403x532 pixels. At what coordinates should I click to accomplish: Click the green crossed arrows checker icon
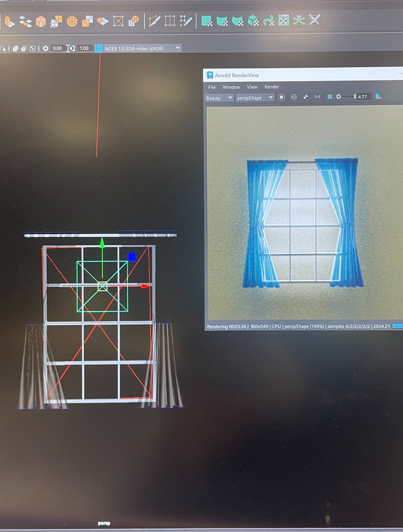pos(299,20)
